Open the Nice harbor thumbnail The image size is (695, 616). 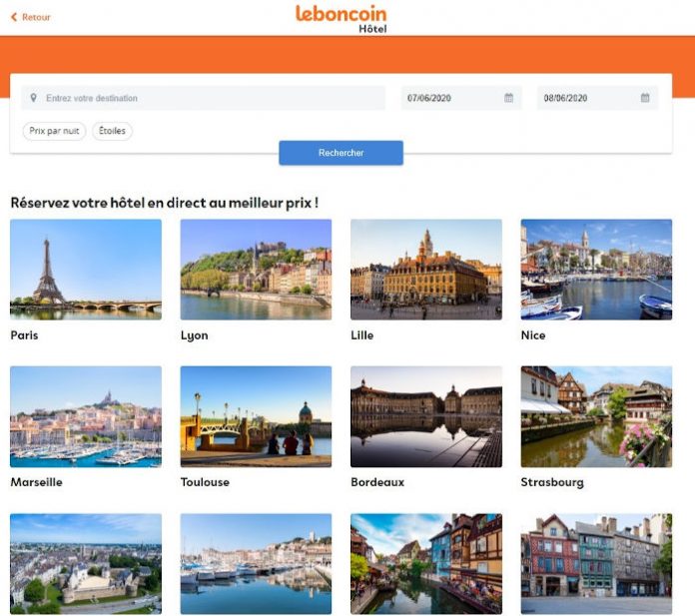point(596,269)
